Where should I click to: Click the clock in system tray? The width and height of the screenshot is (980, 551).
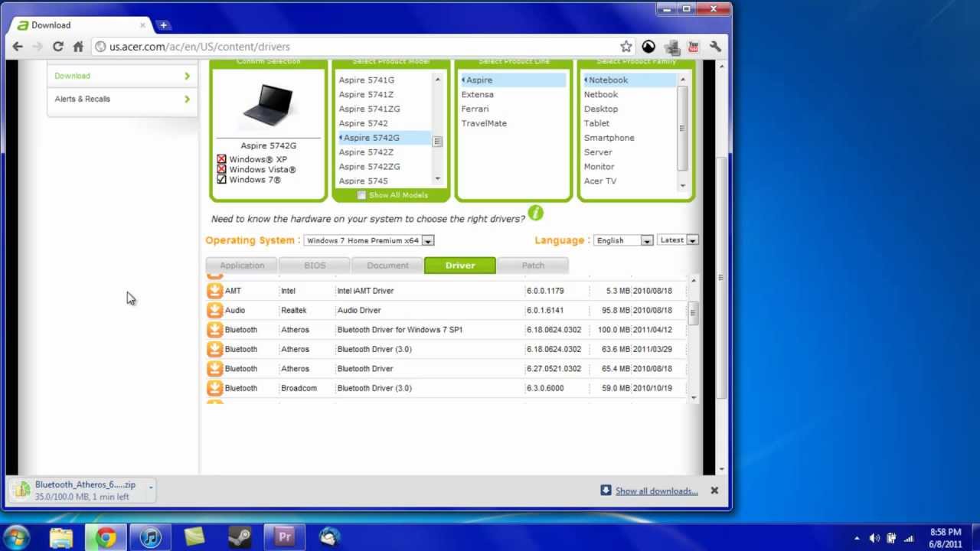[x=946, y=538]
